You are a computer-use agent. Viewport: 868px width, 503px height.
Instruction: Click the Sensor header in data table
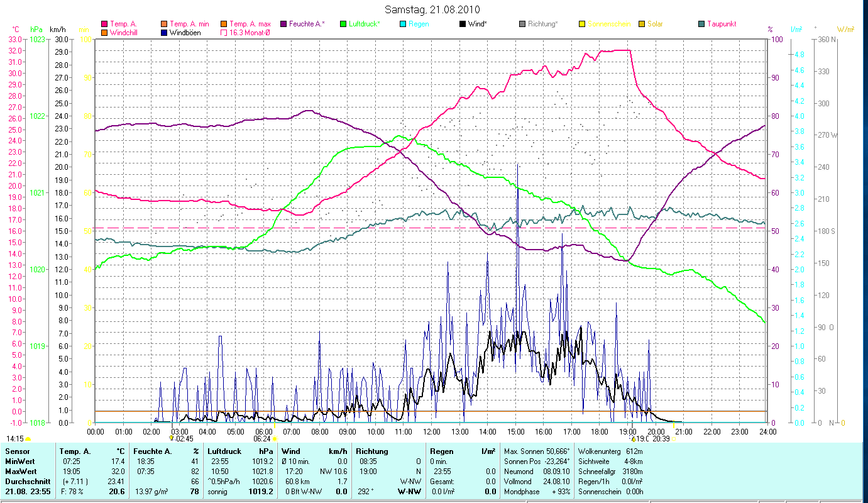point(17,451)
